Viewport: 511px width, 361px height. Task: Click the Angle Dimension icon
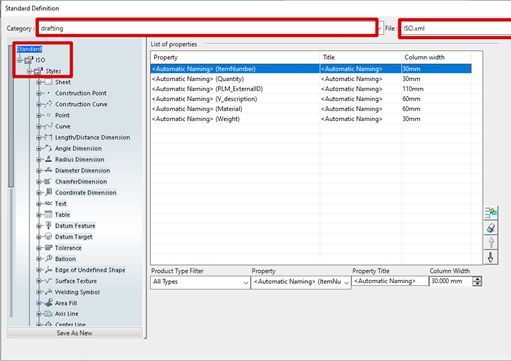[x=48, y=148]
